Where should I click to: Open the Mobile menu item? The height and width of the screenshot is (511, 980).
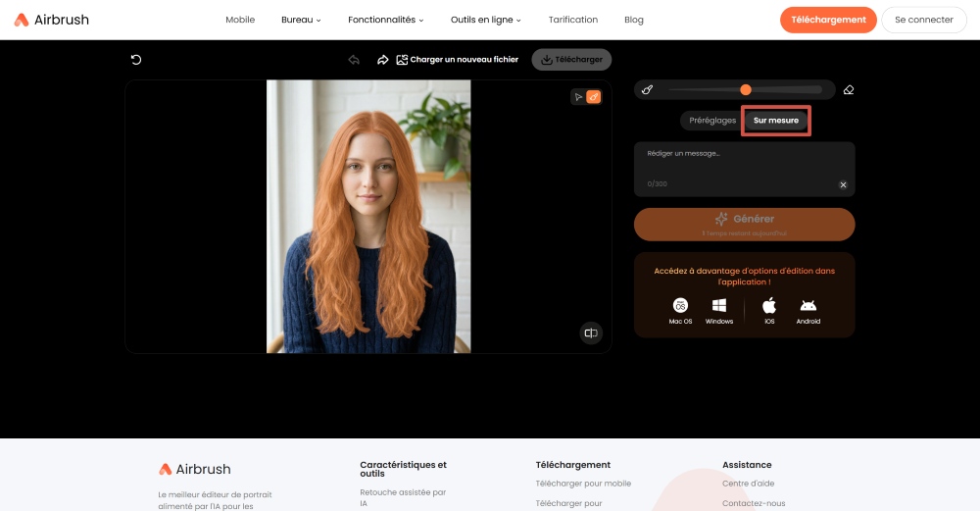240,20
